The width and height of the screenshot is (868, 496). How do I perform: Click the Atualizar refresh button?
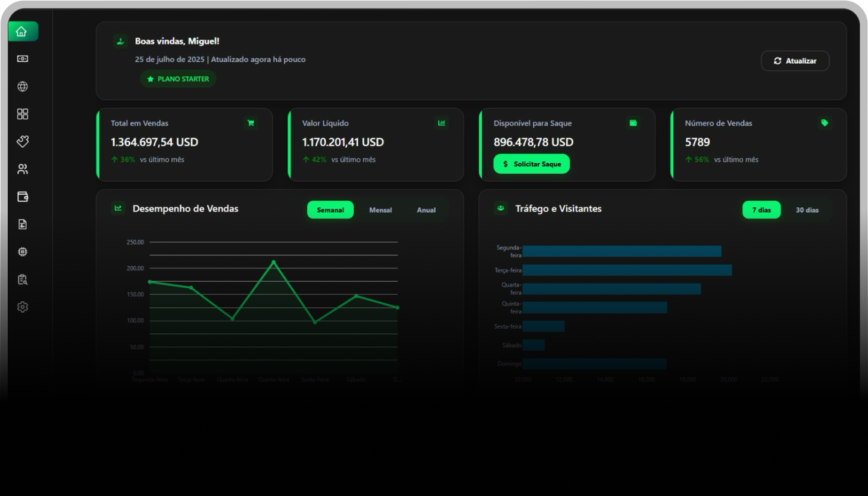click(x=795, y=61)
